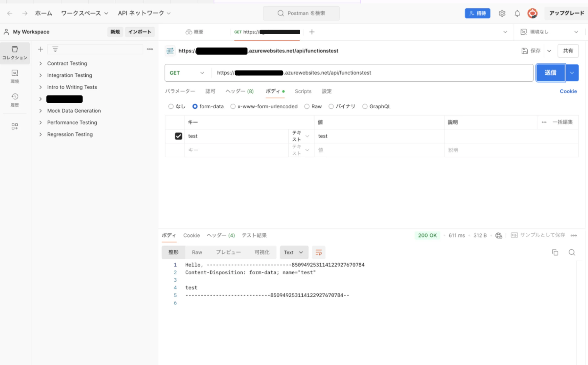Switch to the 認可 tab
Viewport: 588px width, 365px height.
tap(210, 91)
